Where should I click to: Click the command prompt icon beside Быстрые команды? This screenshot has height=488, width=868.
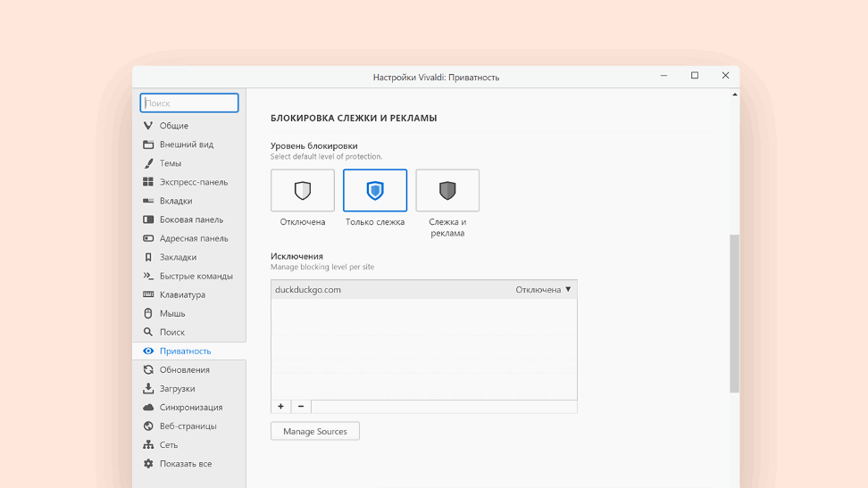148,276
